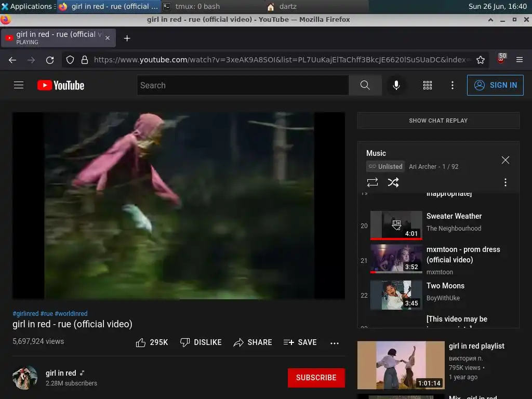Click DISLIKE thumbs down button
Screen dimensions: 532x399
[x=201, y=342]
